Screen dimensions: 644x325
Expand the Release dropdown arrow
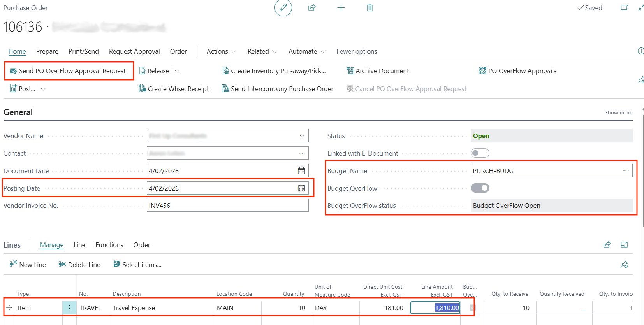click(x=177, y=71)
